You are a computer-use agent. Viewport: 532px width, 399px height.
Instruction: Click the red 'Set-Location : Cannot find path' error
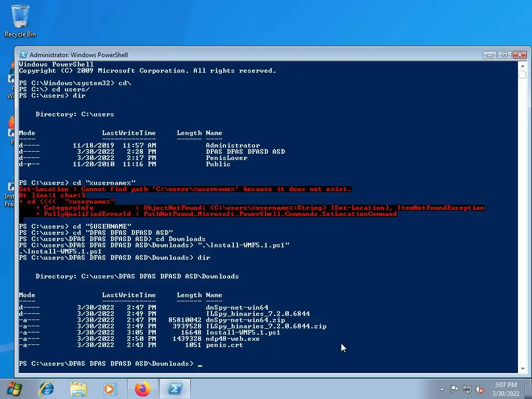[x=185, y=189]
